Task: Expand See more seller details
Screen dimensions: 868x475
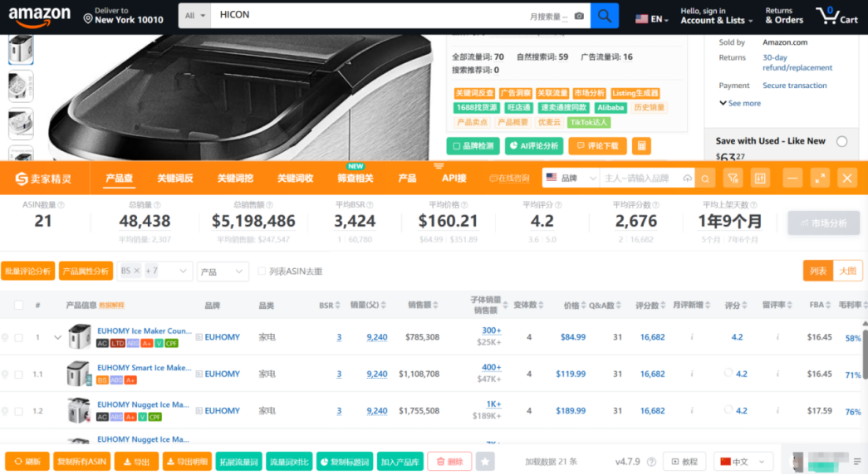Action: tap(739, 103)
